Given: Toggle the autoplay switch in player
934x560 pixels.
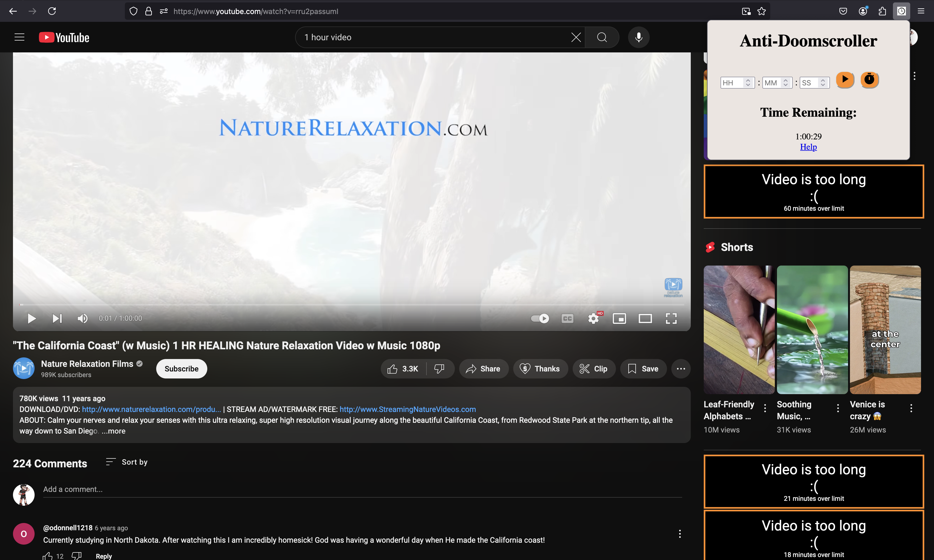Looking at the screenshot, I should [x=540, y=319].
